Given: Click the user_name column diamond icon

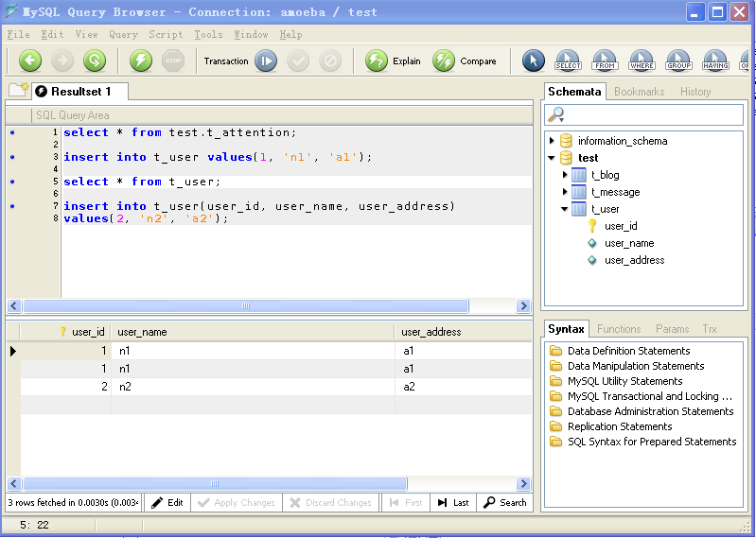Looking at the screenshot, I should pos(592,243).
